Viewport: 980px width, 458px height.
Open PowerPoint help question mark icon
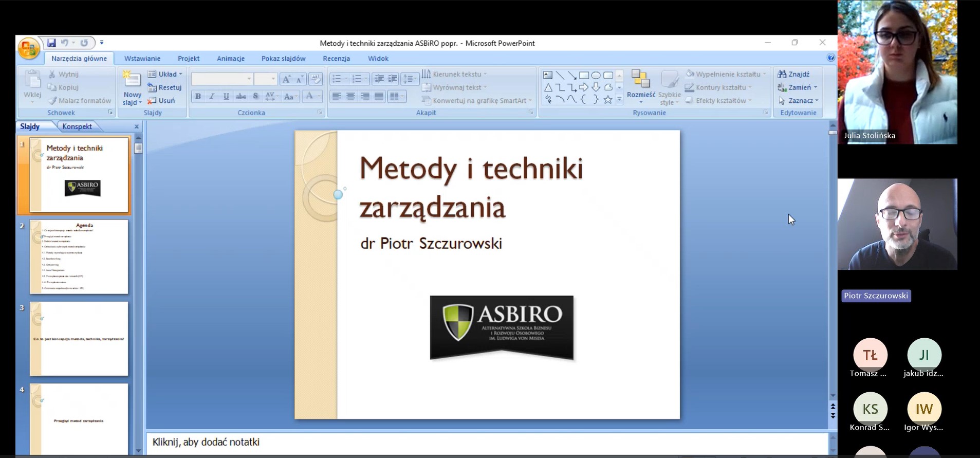click(830, 58)
